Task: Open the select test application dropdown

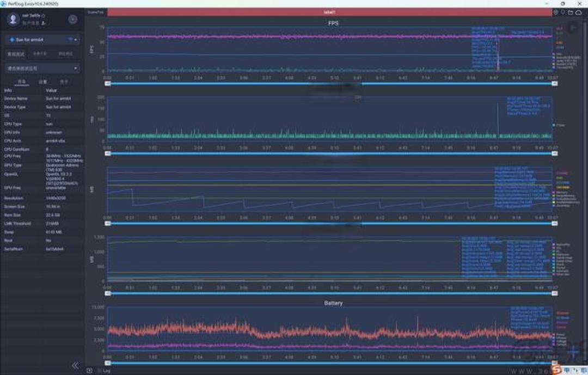Action: pos(42,68)
